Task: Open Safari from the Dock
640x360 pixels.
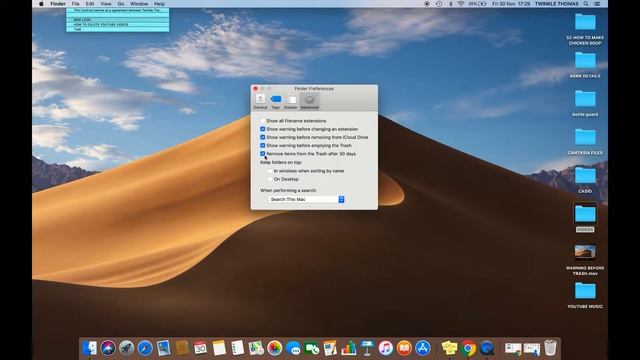Action: [x=145, y=348]
